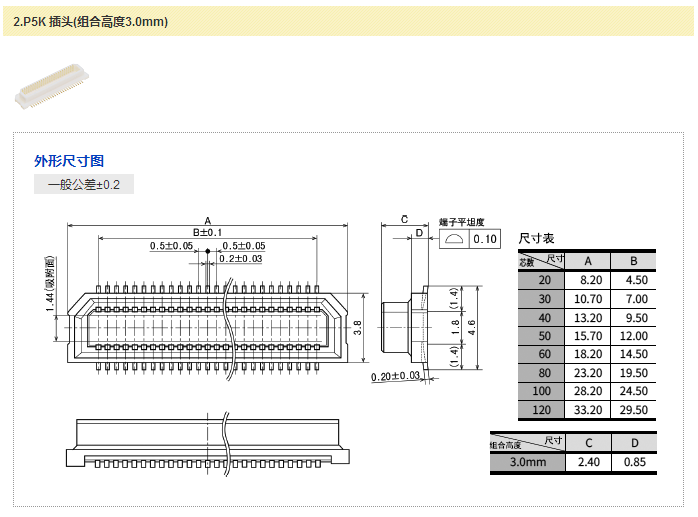
Task: Select the 3.0mm combined height cell
Action: (526, 462)
